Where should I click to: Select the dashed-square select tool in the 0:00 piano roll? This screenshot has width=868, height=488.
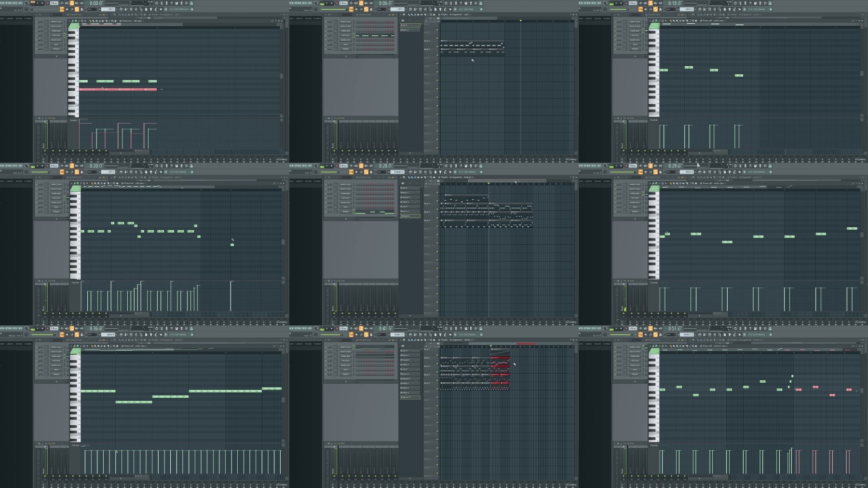pos(108,21)
